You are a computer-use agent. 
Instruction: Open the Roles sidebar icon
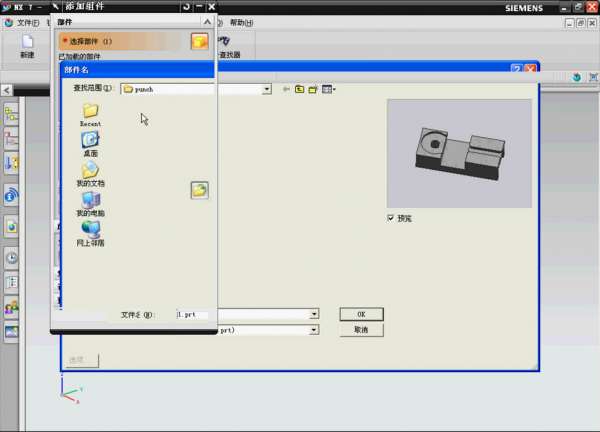tap(11, 307)
